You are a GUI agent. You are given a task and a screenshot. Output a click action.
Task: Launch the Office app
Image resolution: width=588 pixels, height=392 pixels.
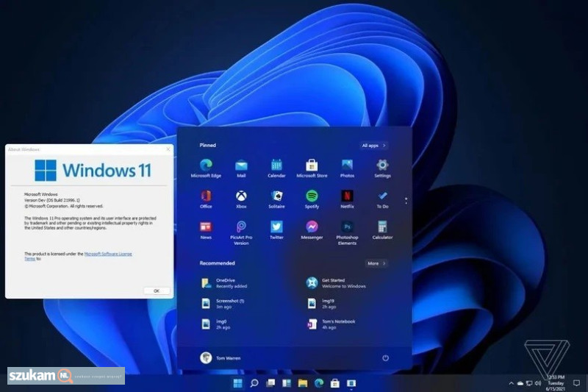[206, 199]
